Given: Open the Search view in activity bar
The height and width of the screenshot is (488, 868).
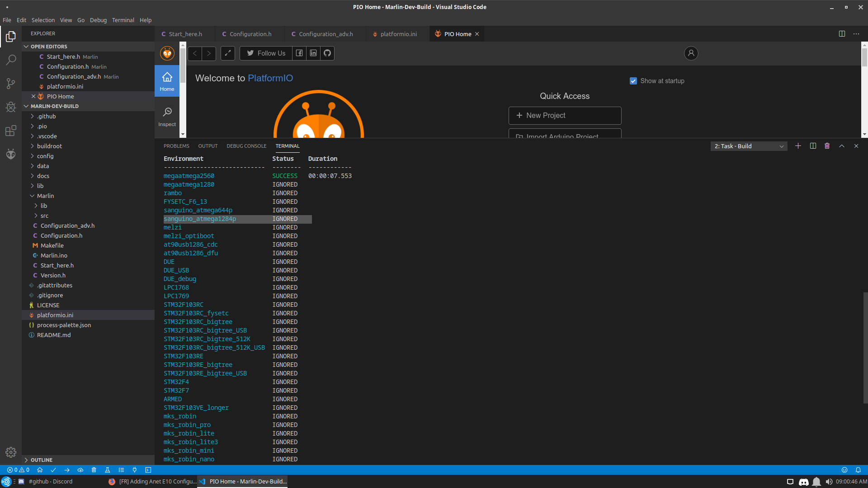Looking at the screenshot, I should (11, 60).
